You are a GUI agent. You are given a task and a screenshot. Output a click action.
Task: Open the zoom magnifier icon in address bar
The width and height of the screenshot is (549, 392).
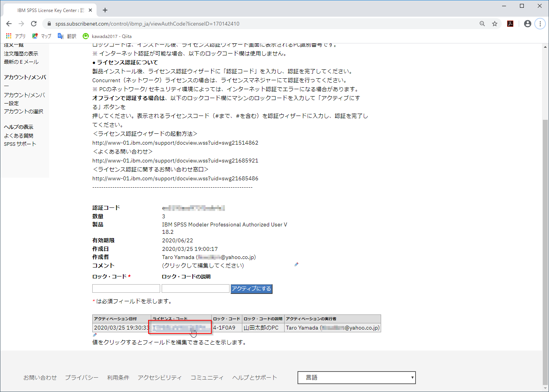482,24
